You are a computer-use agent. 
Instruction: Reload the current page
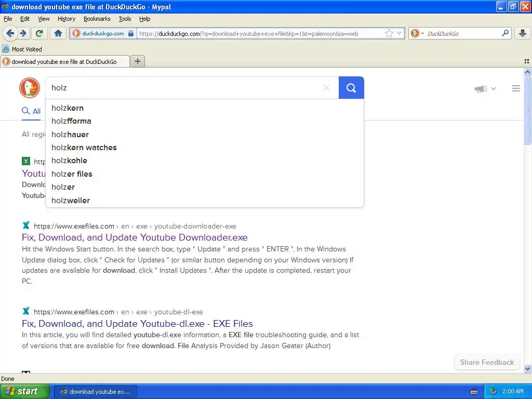point(39,33)
